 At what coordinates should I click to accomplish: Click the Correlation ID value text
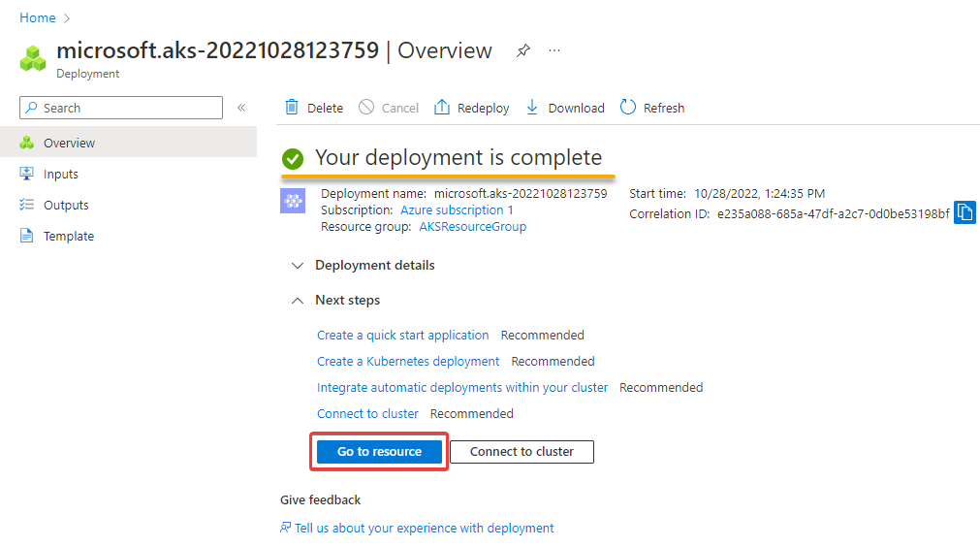[833, 213]
